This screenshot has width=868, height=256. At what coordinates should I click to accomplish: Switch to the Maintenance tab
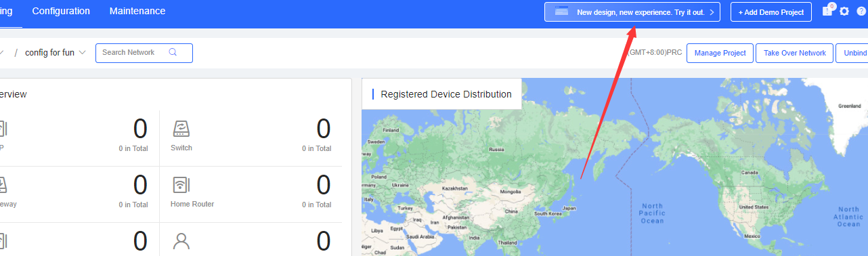(x=137, y=11)
